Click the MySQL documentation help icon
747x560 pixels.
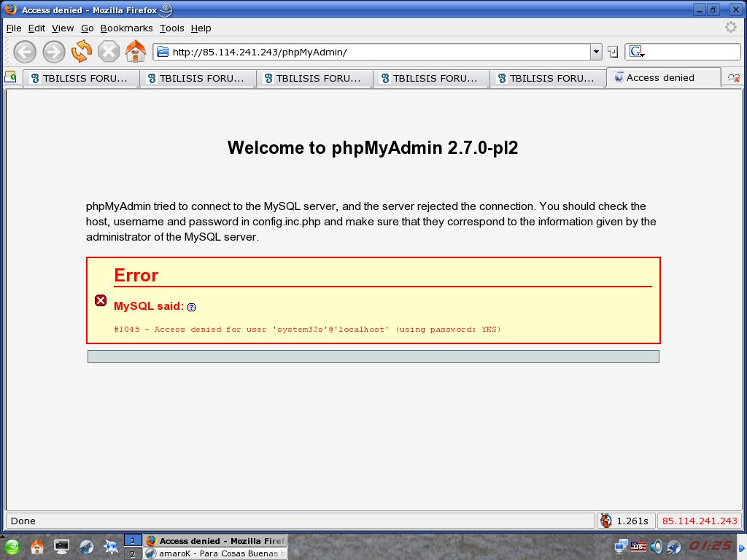tap(192, 307)
